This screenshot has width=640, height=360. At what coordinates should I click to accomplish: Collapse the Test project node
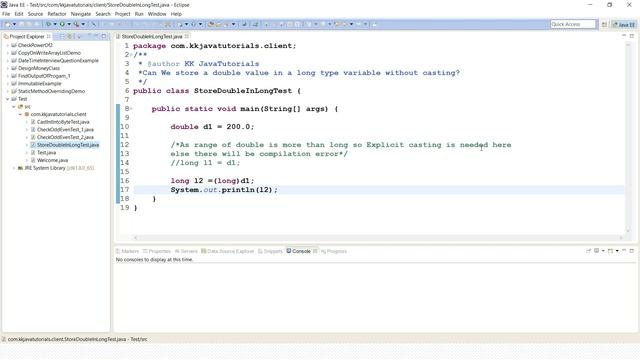(8, 99)
